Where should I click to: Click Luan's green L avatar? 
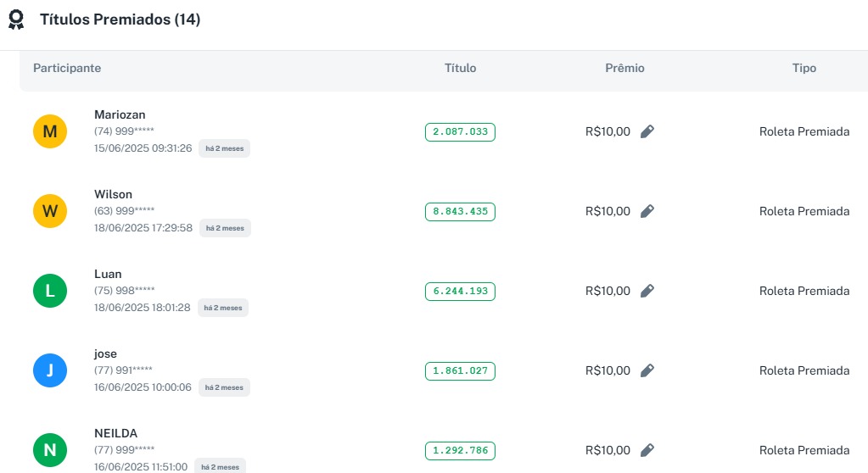(x=50, y=291)
